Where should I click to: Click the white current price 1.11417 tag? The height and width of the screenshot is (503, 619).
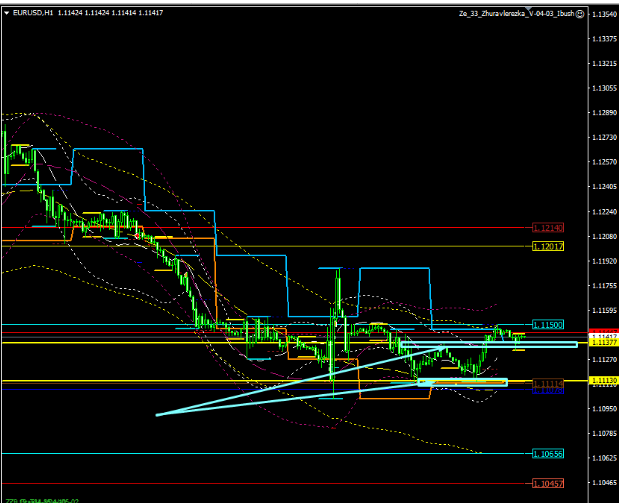(x=604, y=336)
